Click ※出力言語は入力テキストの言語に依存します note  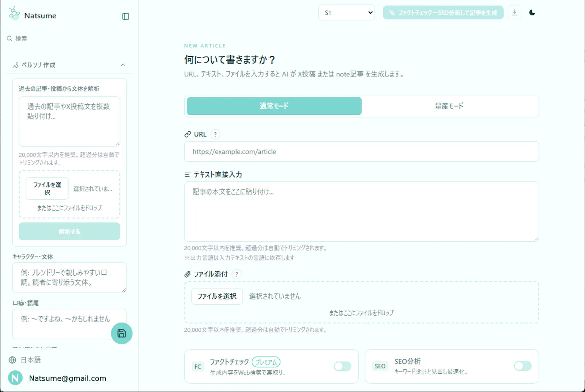[x=239, y=258]
